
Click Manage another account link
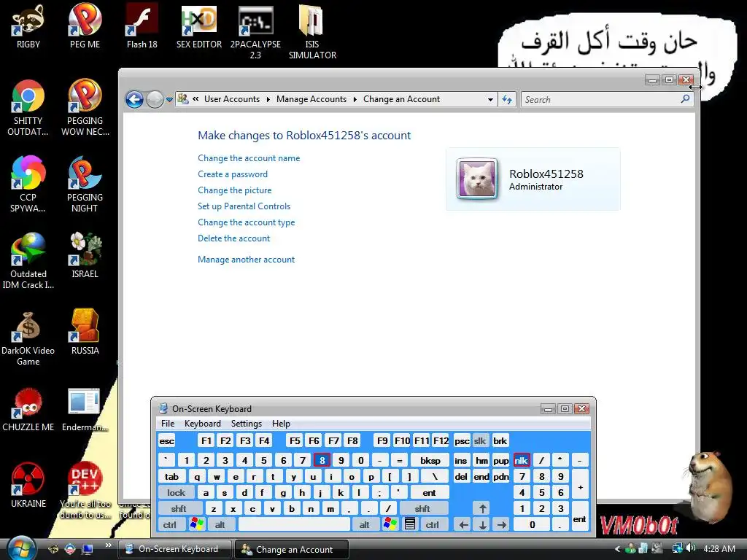pos(247,260)
